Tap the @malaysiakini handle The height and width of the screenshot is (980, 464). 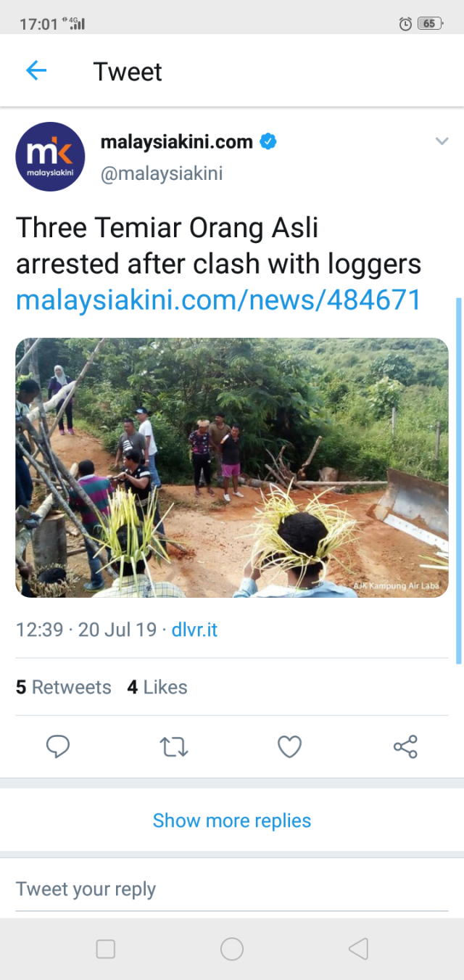click(x=161, y=174)
